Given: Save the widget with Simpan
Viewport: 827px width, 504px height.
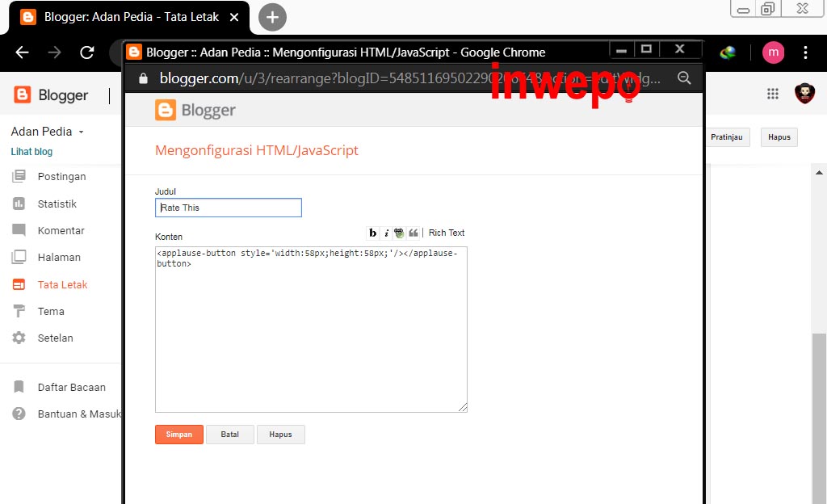Looking at the screenshot, I should pos(178,435).
